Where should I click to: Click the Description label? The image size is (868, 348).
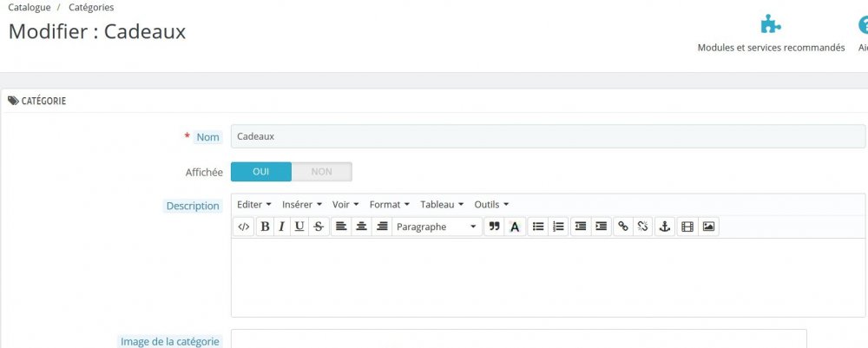194,206
